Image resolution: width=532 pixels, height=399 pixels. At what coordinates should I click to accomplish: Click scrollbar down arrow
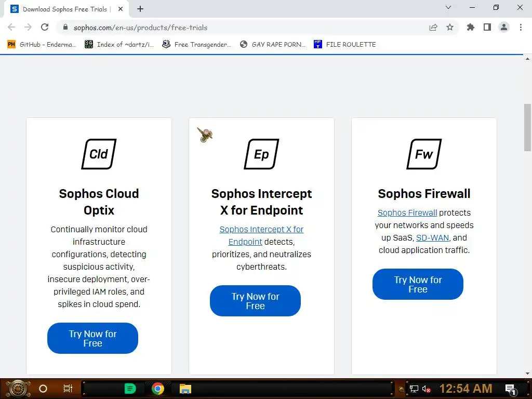point(527,374)
